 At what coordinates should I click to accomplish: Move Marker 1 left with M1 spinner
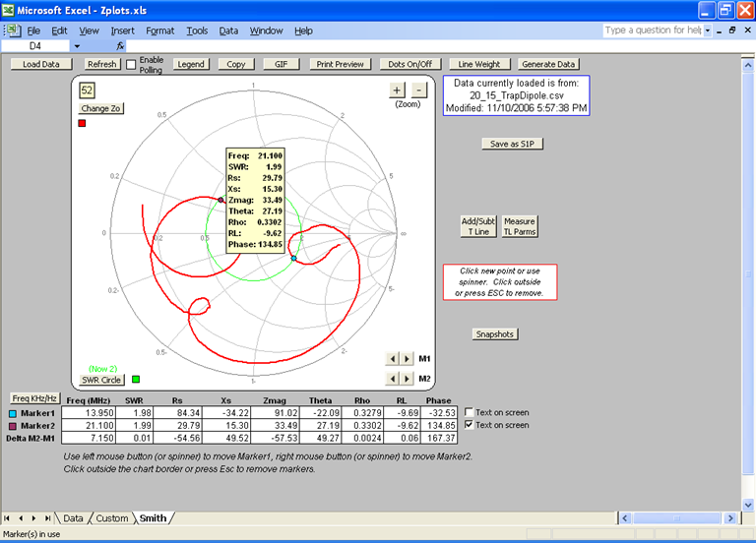pos(395,359)
